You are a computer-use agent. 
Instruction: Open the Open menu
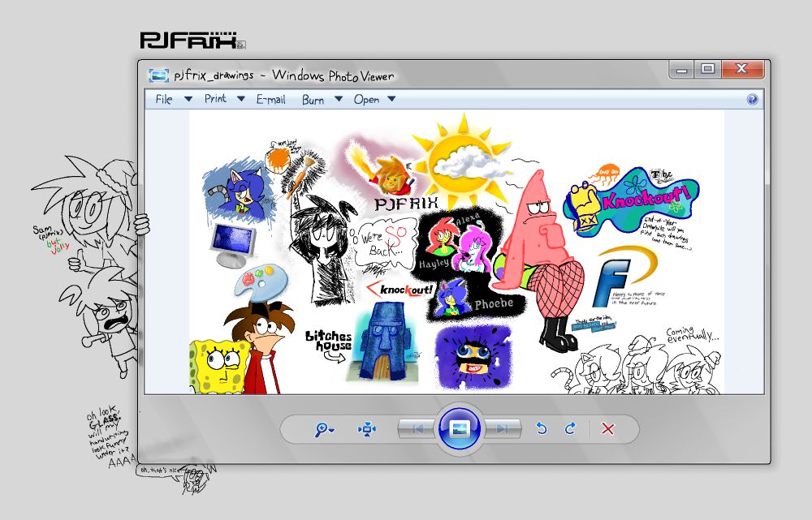click(367, 99)
